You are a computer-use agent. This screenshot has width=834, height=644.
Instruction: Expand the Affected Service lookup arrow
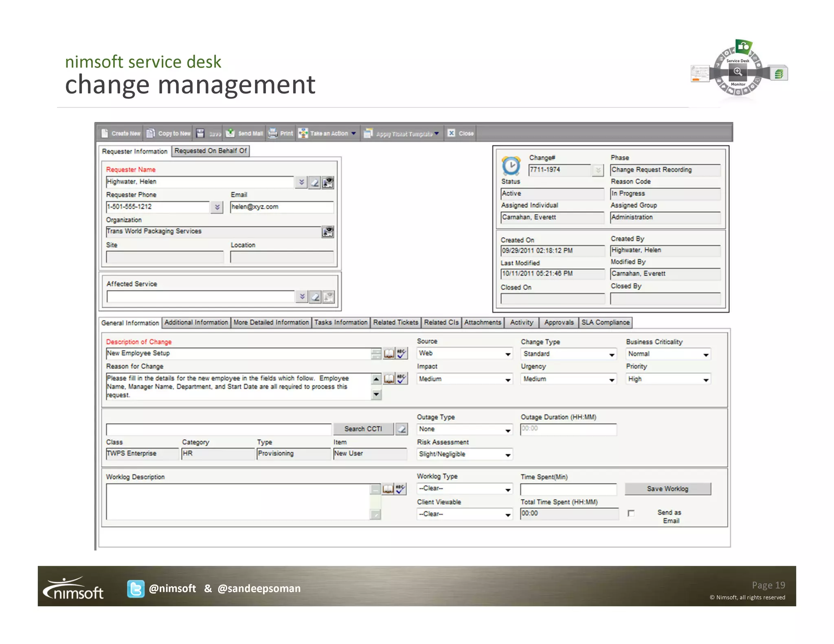point(302,297)
